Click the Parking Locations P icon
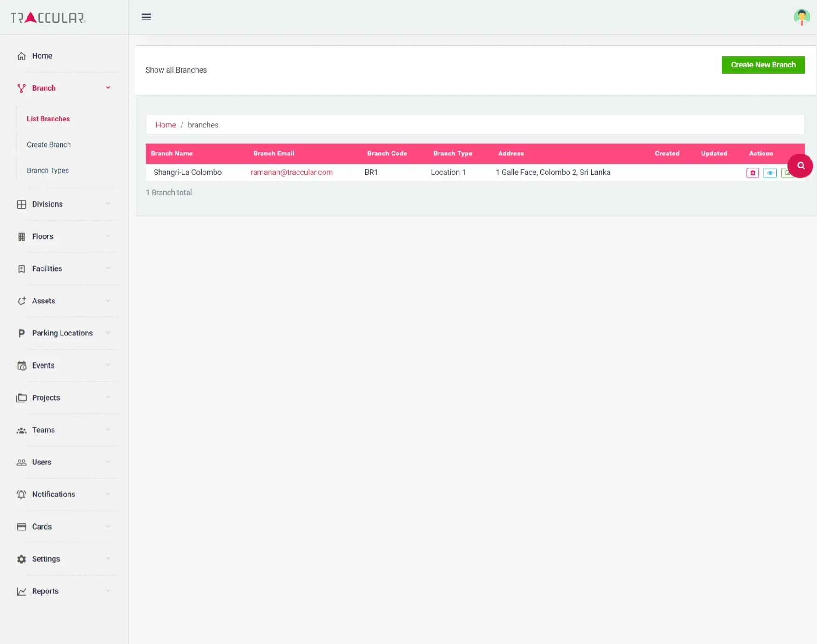Image resolution: width=817 pixels, height=644 pixels. tap(21, 334)
